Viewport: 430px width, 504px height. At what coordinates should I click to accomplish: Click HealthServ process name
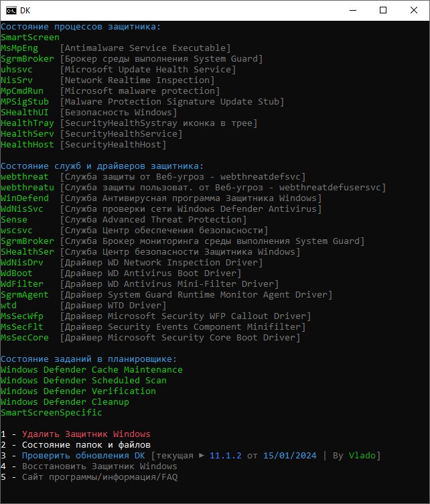point(27,134)
